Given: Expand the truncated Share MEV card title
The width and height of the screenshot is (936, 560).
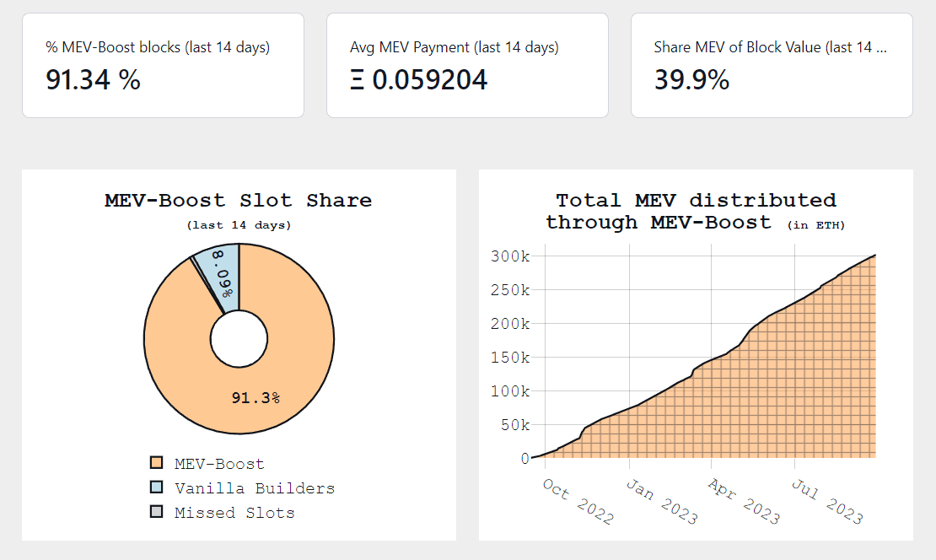Looking at the screenshot, I should 771,47.
